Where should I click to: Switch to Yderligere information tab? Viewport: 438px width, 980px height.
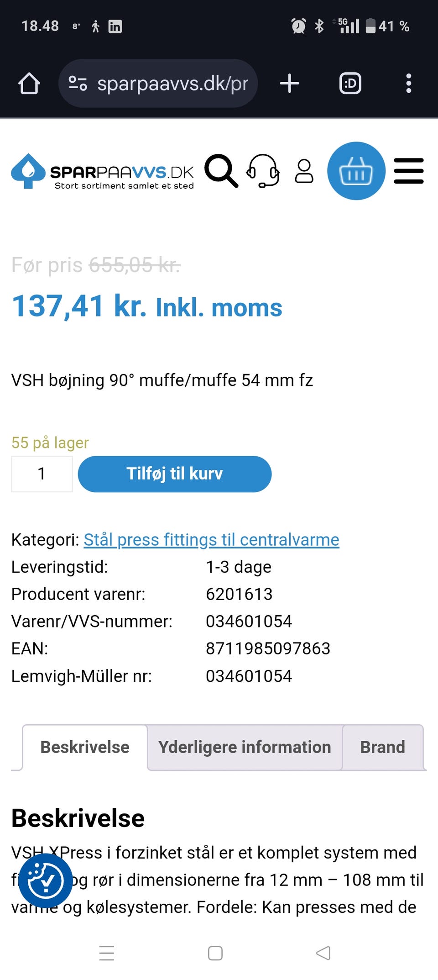point(245,748)
